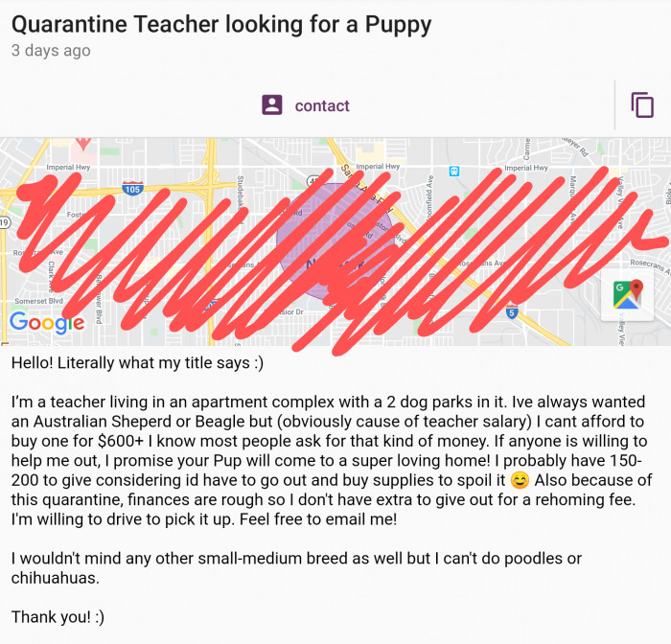The image size is (671, 644).
Task: Click the red location pin on the map
Action: (83, 144)
